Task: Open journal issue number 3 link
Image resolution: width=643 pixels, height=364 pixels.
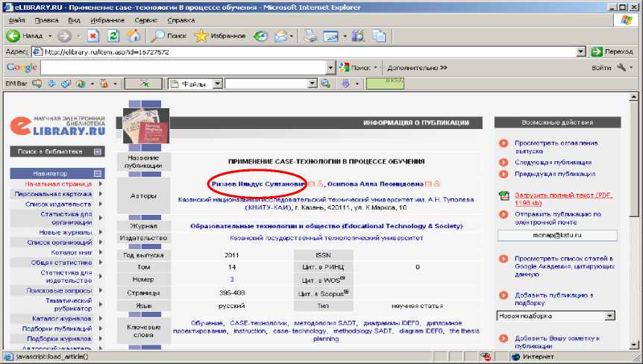Action: point(231,279)
